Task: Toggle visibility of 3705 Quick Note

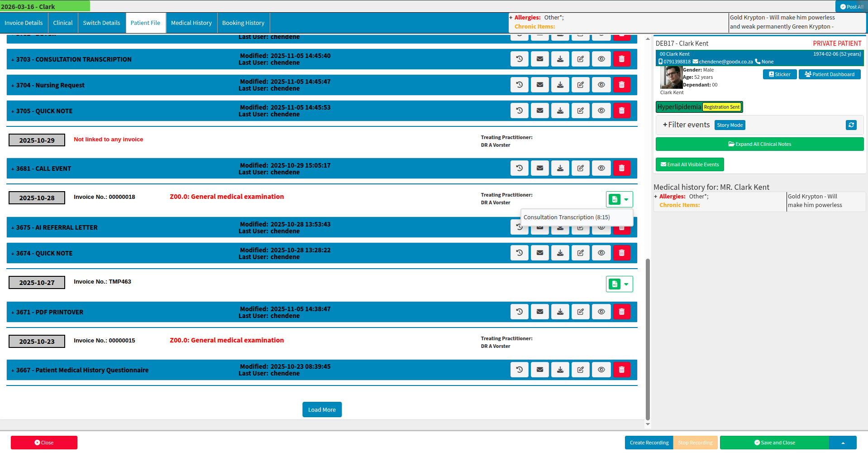Action: coord(601,111)
